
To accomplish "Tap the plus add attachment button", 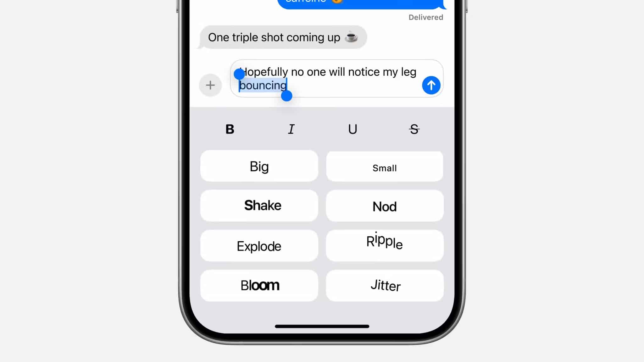I will (210, 85).
